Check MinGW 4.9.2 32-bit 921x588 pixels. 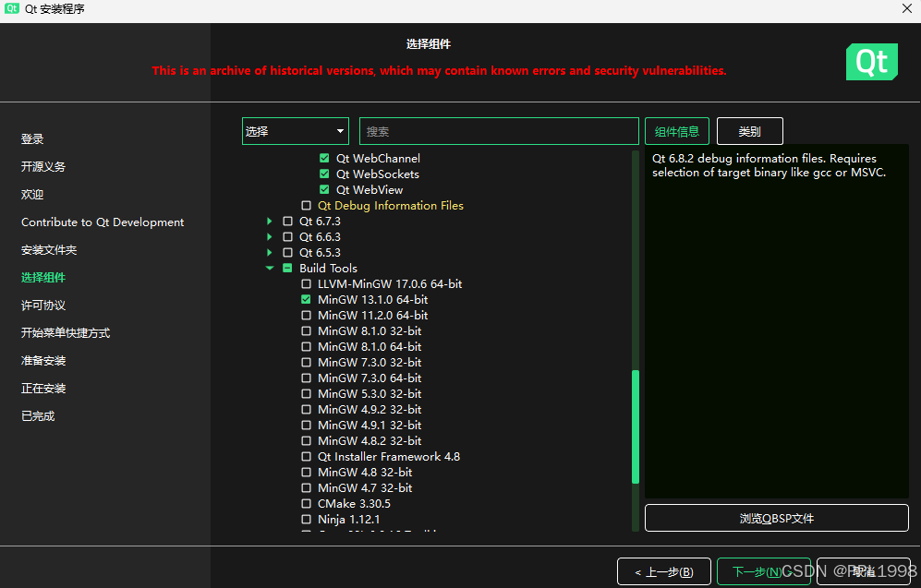[306, 410]
